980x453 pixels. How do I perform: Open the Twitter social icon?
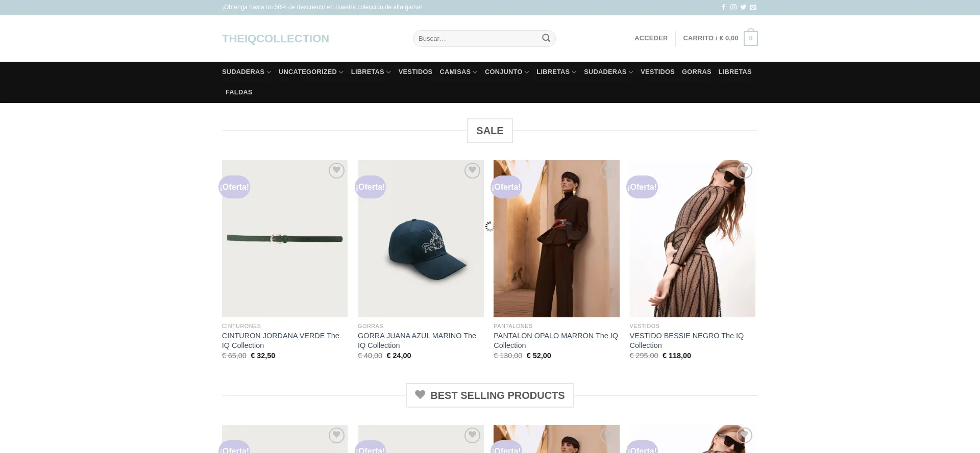743,7
